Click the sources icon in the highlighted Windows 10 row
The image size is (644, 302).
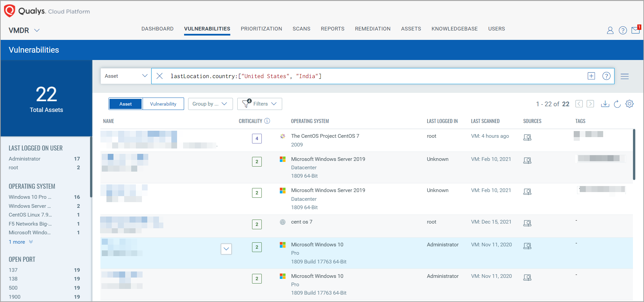528,246
